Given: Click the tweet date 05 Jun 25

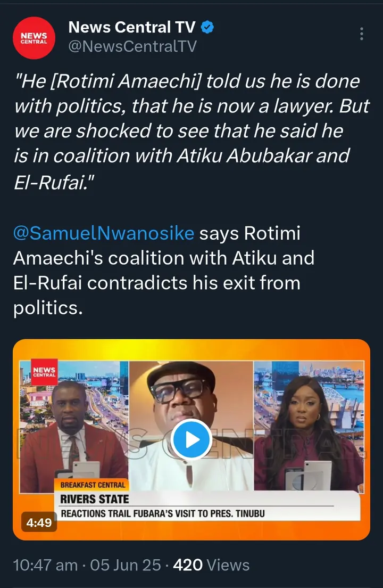Looking at the screenshot, I should pyautogui.click(x=126, y=565).
